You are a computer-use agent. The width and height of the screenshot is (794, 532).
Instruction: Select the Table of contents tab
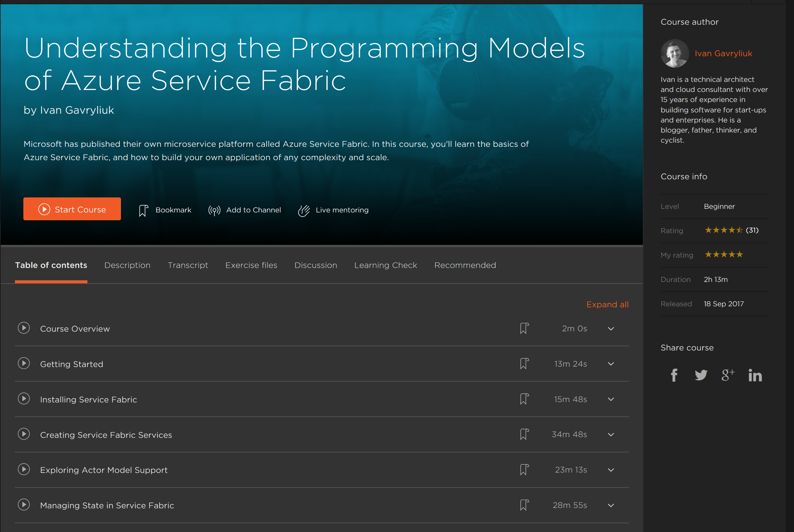[x=51, y=265]
